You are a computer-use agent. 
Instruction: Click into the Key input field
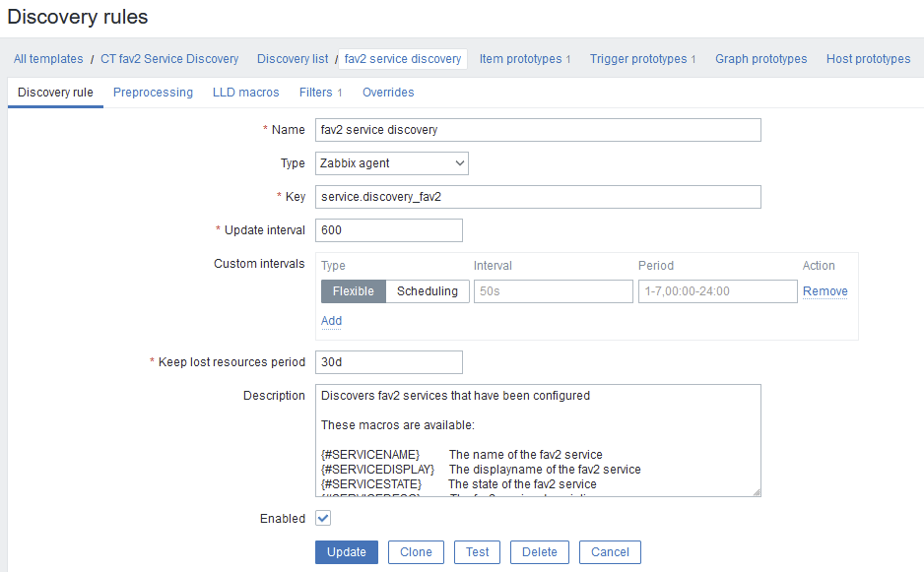(x=538, y=197)
